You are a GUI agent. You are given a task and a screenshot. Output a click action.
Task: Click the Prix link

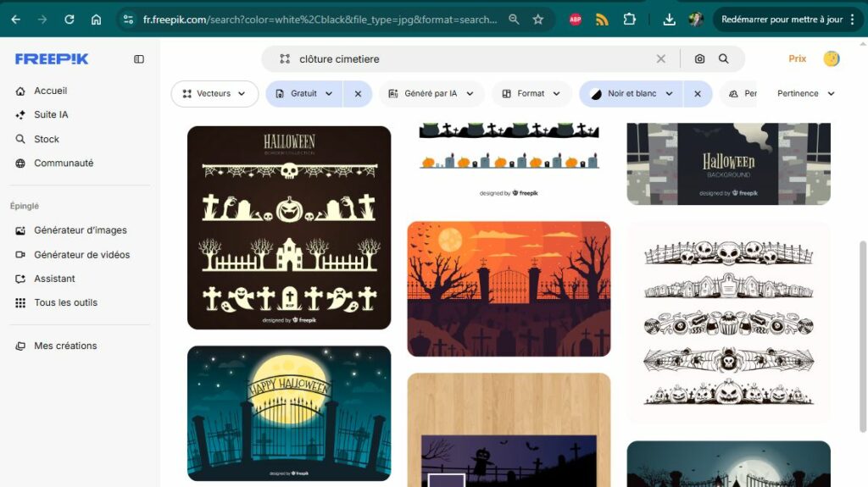797,59
